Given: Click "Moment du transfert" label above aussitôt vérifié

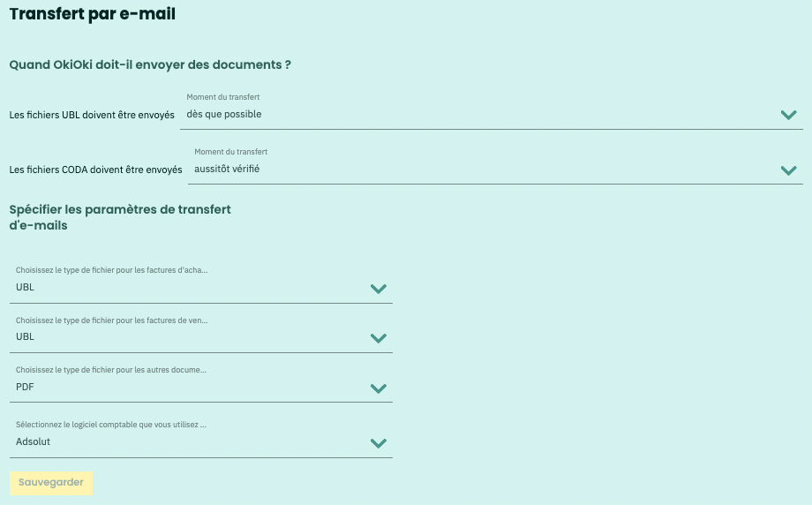Looking at the screenshot, I should coord(231,152).
